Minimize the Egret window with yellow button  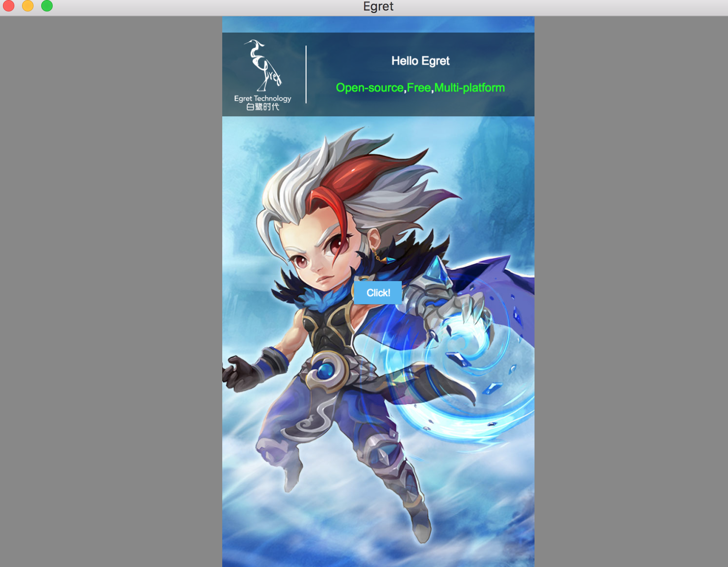pyautogui.click(x=28, y=6)
